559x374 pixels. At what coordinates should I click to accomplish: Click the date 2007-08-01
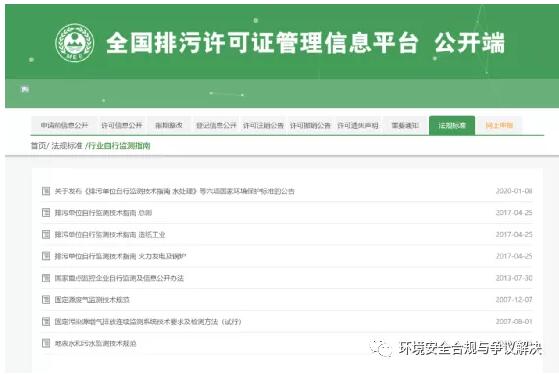pyautogui.click(x=514, y=322)
